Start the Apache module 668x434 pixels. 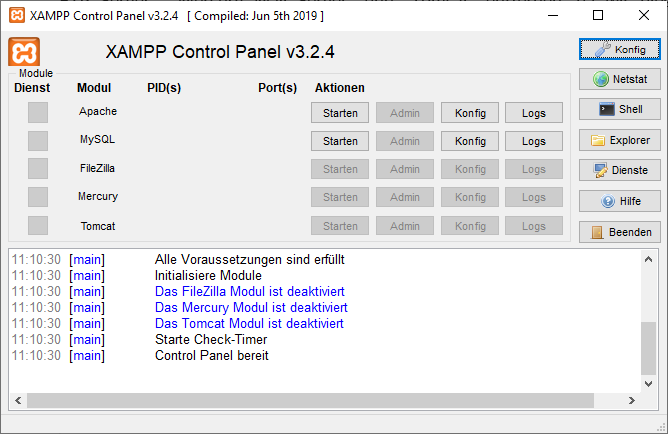[340, 113]
